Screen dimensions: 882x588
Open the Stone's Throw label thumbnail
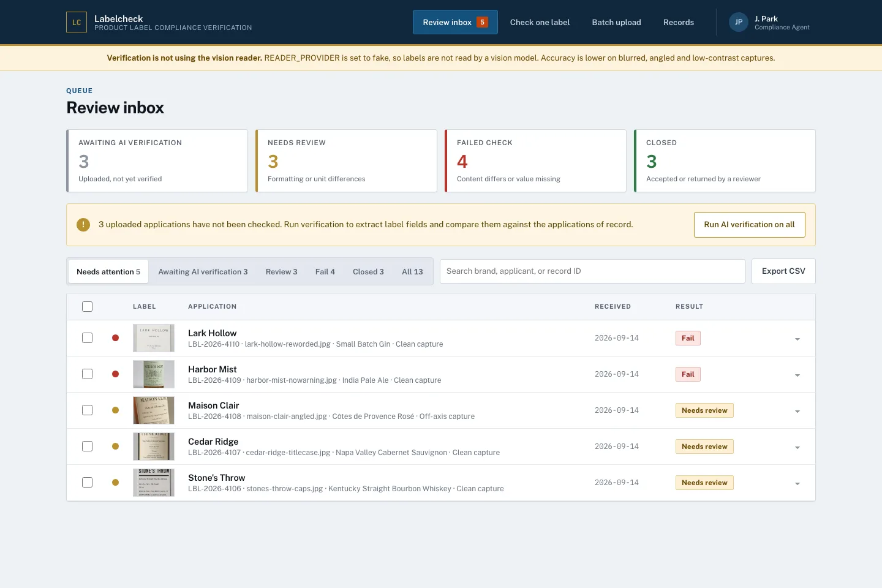click(x=154, y=483)
